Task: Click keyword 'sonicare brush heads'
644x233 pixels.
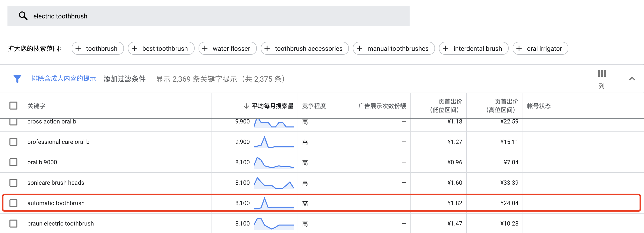Action: [x=56, y=183]
